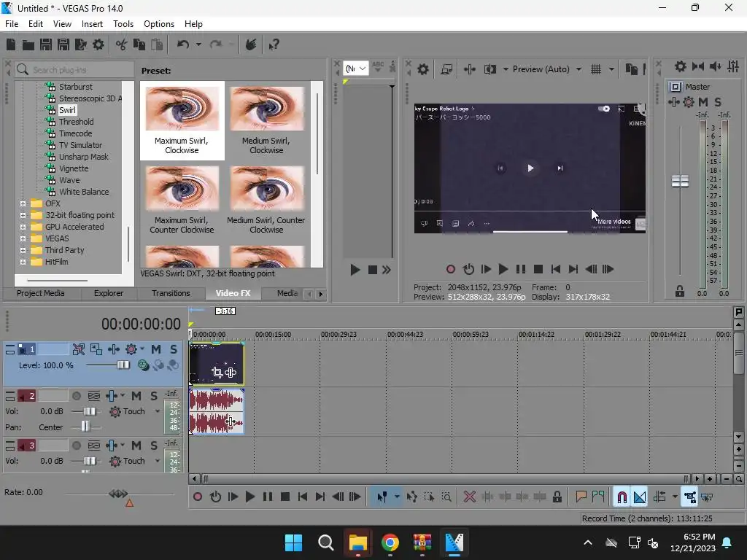
Task: Click the Delete X icon in timeline toolbar
Action: (469, 497)
